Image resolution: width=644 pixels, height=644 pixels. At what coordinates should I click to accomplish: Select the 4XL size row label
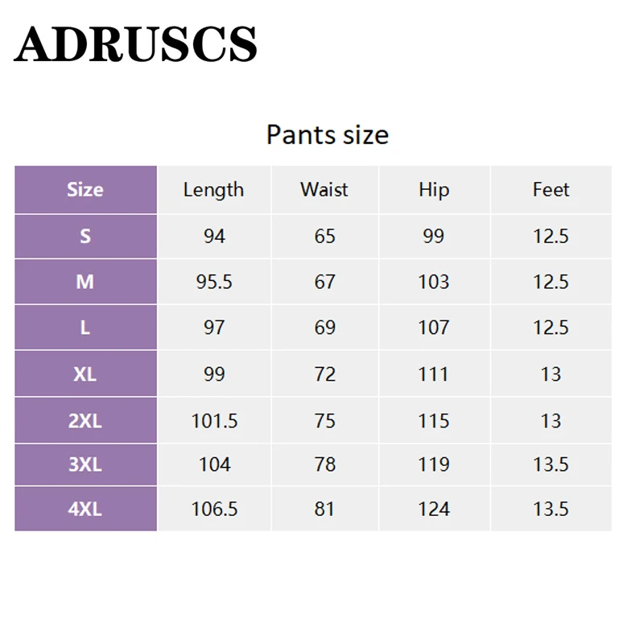pyautogui.click(x=85, y=509)
